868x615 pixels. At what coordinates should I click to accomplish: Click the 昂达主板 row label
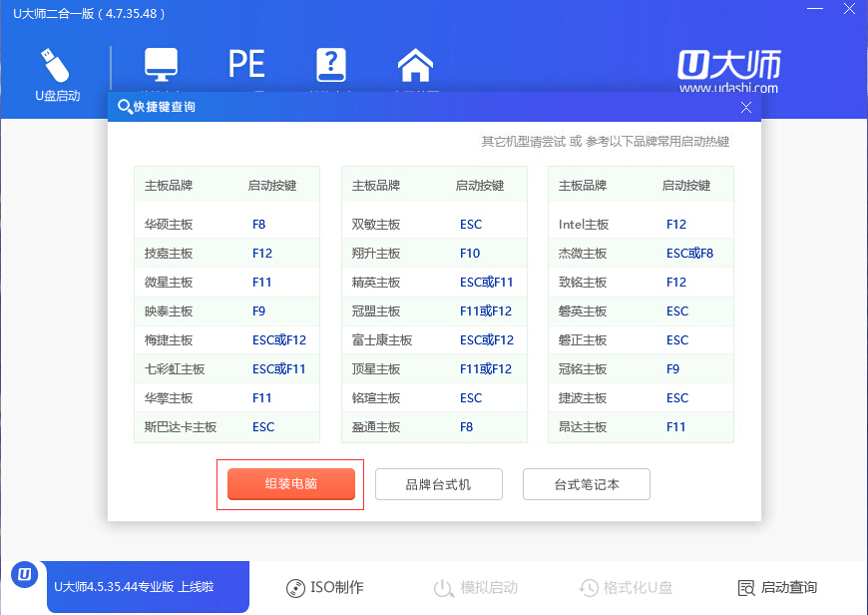(583, 426)
